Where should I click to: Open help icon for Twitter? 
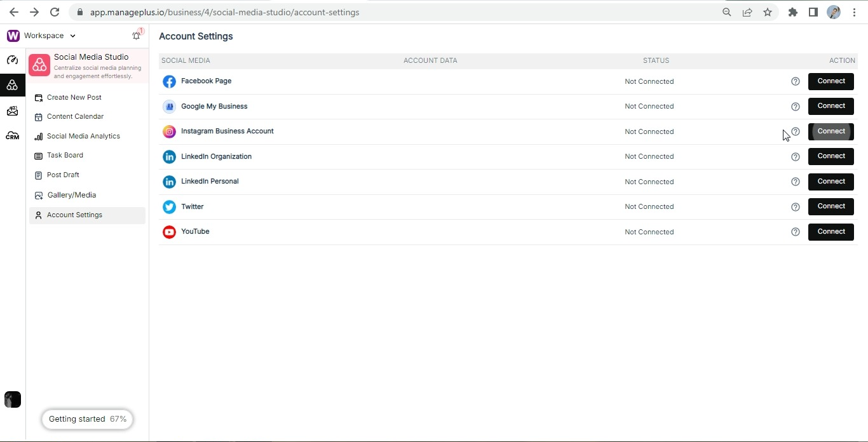[795, 207]
